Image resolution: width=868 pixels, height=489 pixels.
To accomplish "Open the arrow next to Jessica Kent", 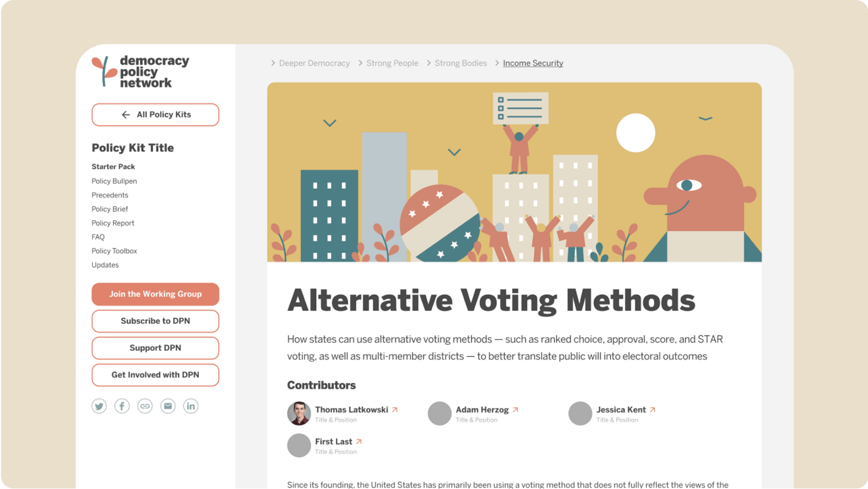I will coord(652,409).
